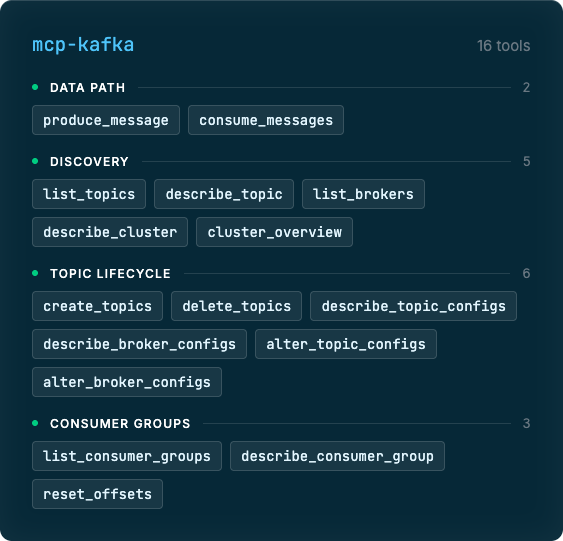563x541 pixels.
Task: Open the mcp-kafka server title
Action: [x=83, y=45]
